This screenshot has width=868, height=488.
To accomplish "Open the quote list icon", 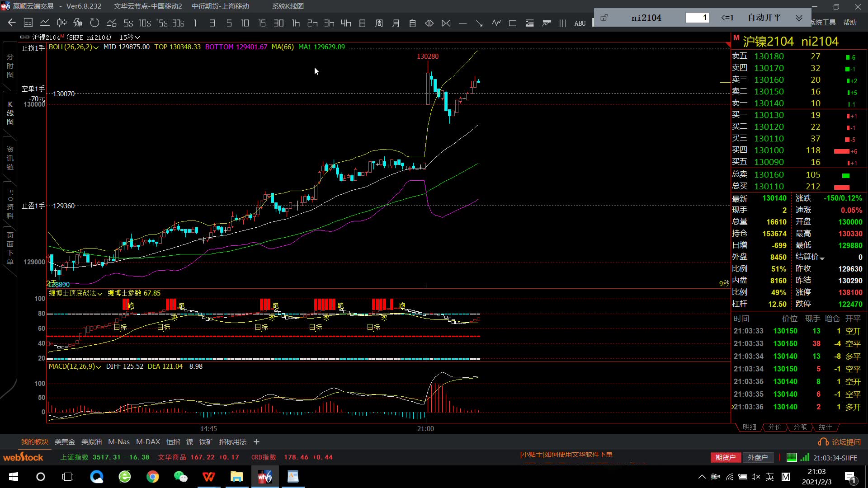I will 28,23.
